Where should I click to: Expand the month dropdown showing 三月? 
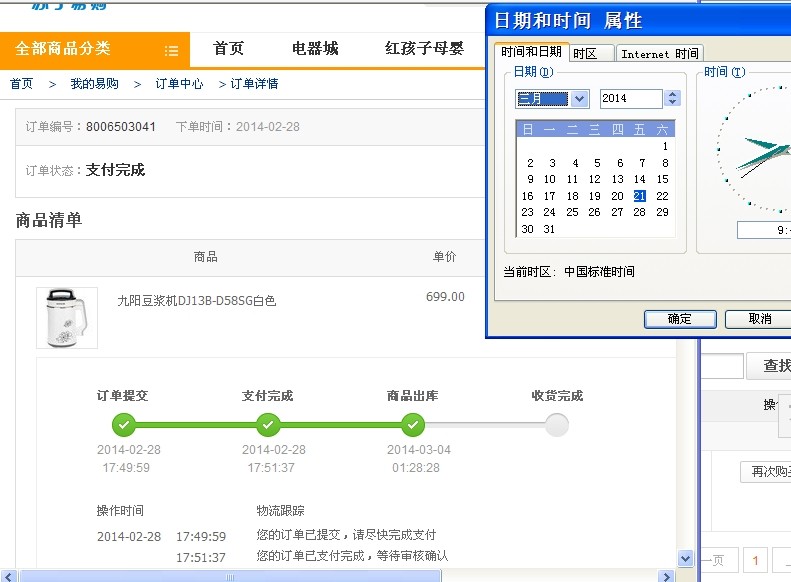click(x=580, y=99)
